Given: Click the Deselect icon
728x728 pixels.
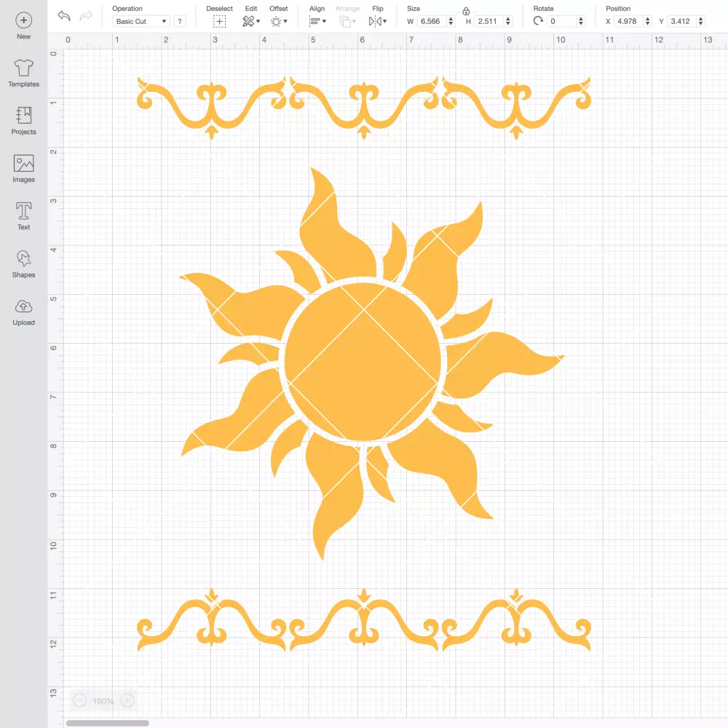Looking at the screenshot, I should [x=220, y=21].
